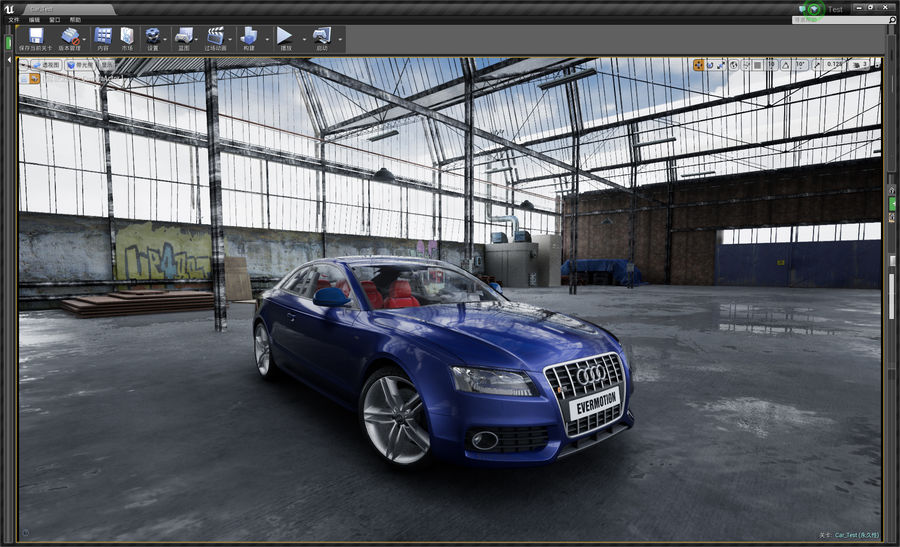The width and height of the screenshot is (900, 547).
Task: Open the Lit (带光照) view mode menu
Action: (x=80, y=65)
